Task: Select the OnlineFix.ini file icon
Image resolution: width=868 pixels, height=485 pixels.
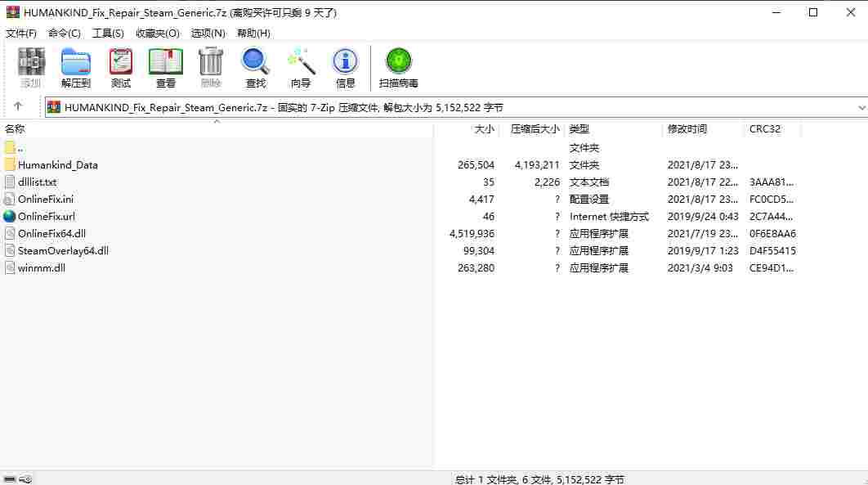Action: click(x=10, y=199)
